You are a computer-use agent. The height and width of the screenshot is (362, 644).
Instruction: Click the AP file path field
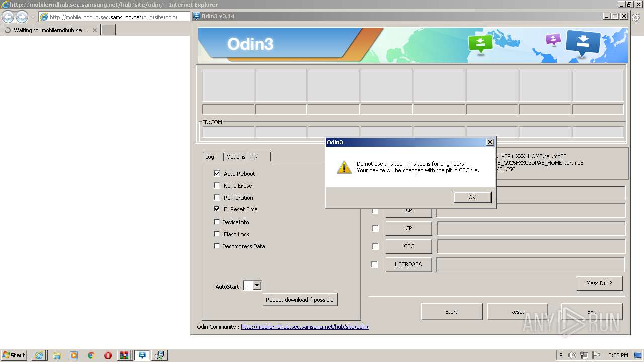(x=531, y=210)
